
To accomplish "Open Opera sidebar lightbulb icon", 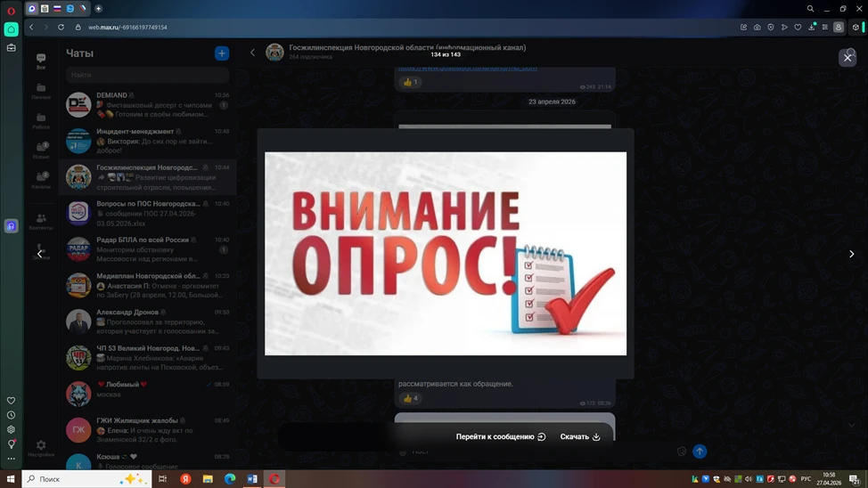I will click(11, 443).
